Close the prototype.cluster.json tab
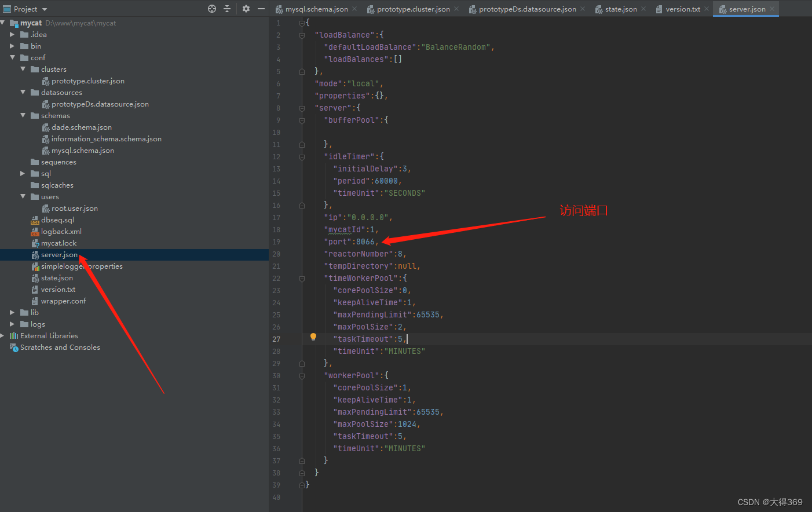Viewport: 812px width, 512px height. click(456, 9)
